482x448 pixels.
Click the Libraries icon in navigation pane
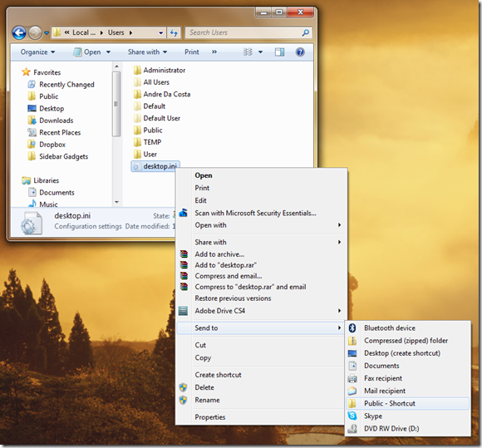point(26,180)
